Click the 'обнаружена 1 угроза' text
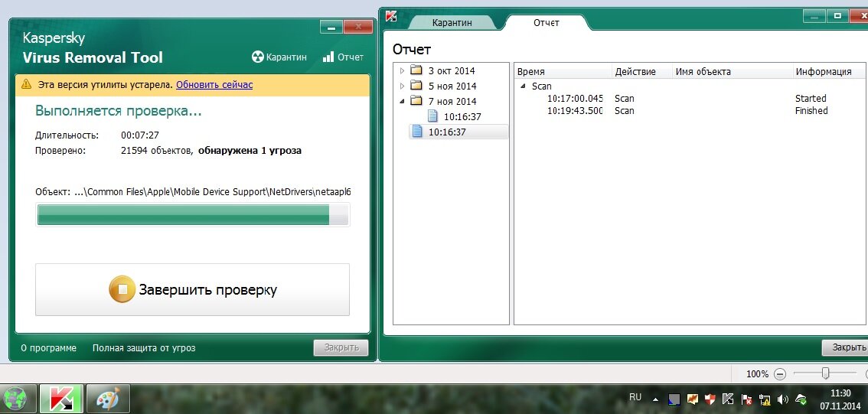The height and width of the screenshot is (414, 868). 250,151
